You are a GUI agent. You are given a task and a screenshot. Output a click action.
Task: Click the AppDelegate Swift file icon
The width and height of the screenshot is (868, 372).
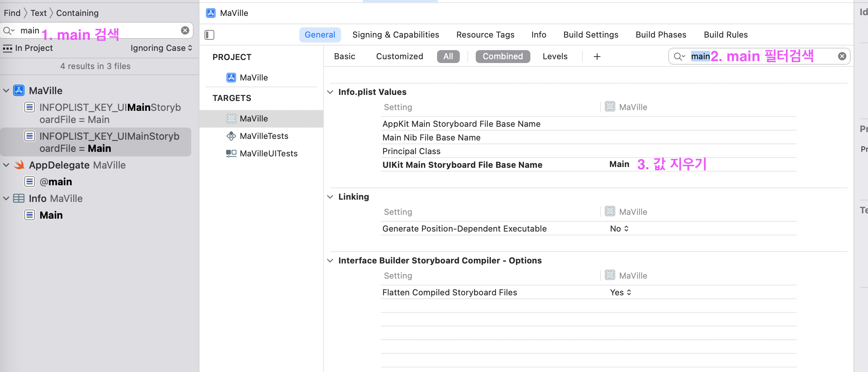(19, 165)
